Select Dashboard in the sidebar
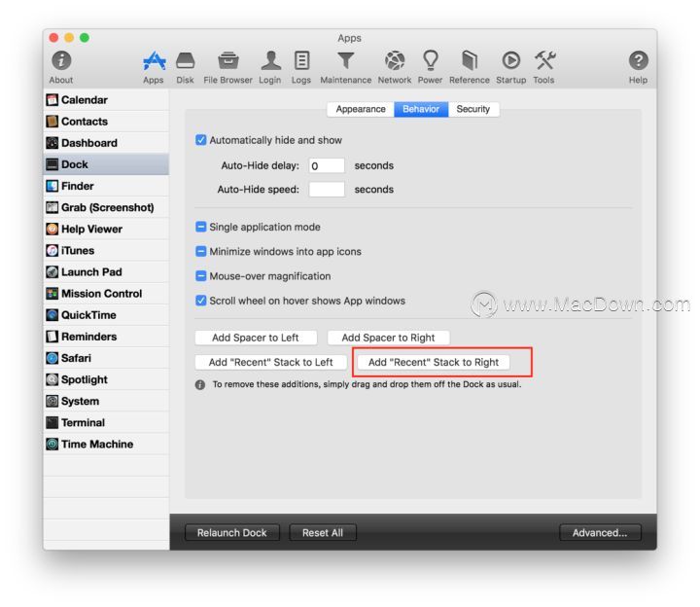Image resolution: width=700 pixels, height=607 pixels. coord(106,142)
